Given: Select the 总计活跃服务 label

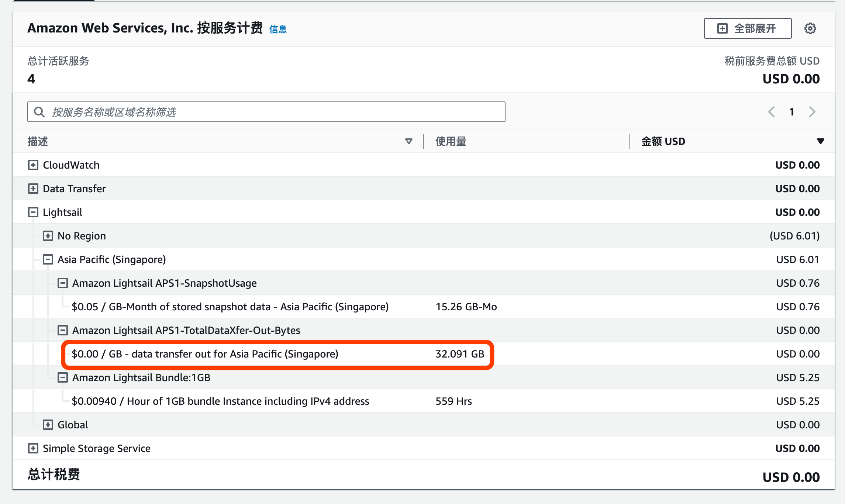Looking at the screenshot, I should coord(58,61).
